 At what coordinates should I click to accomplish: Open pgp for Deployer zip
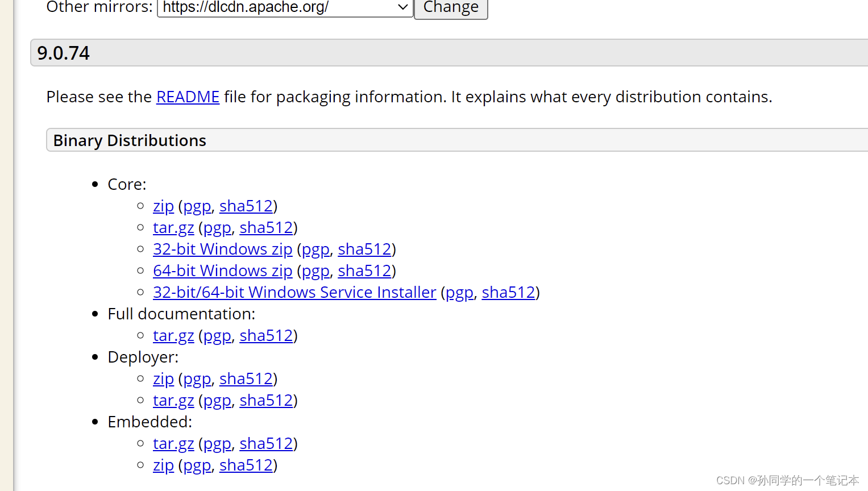point(197,379)
